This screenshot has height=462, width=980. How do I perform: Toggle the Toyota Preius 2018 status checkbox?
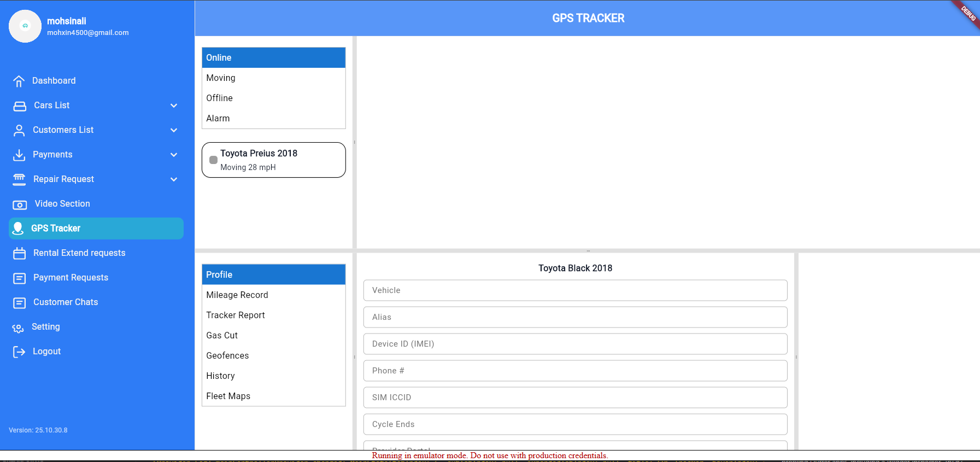point(214,160)
